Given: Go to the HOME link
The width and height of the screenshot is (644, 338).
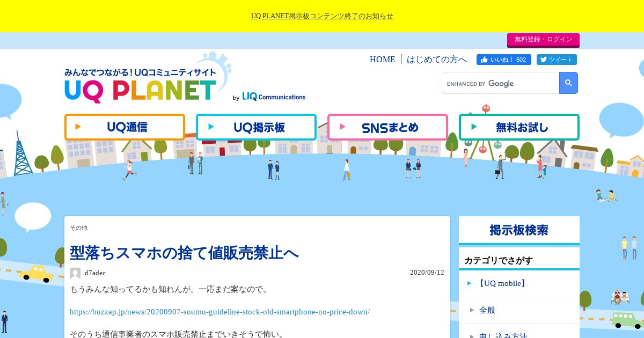Looking at the screenshot, I should [x=382, y=60].
